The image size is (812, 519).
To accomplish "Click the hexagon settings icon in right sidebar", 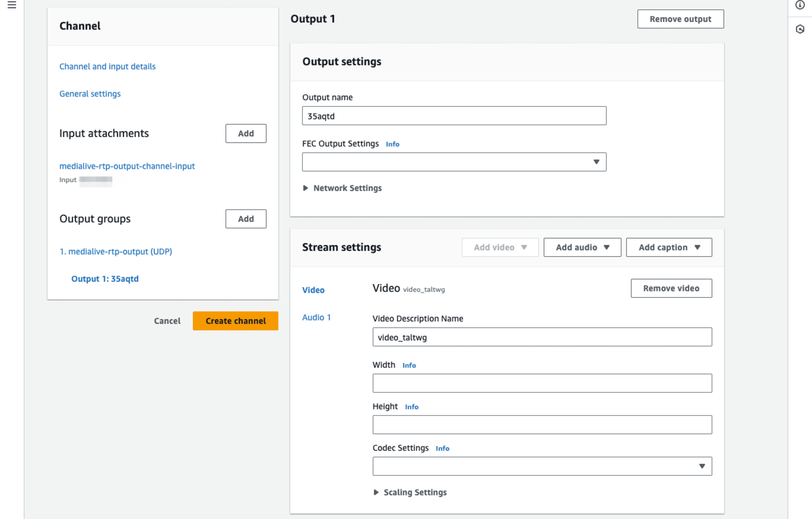I will click(x=800, y=29).
